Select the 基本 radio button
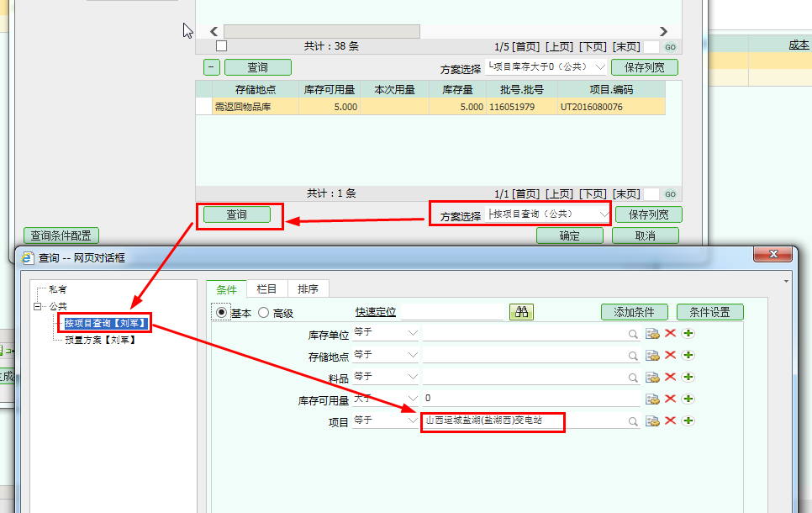 point(222,312)
